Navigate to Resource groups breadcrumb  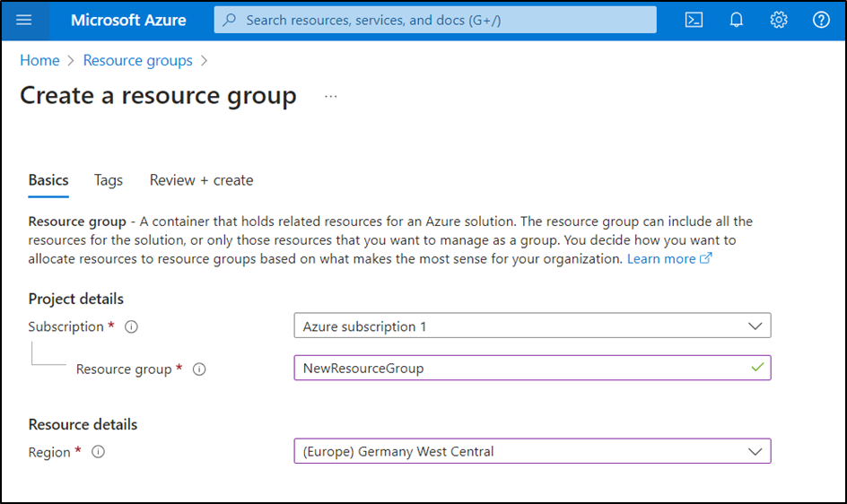137,61
